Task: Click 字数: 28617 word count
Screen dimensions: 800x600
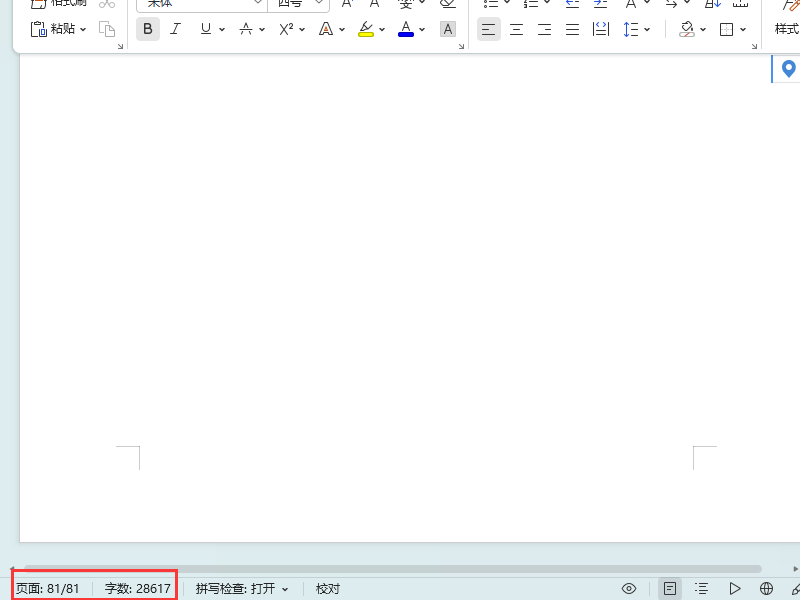Action: pos(138,589)
